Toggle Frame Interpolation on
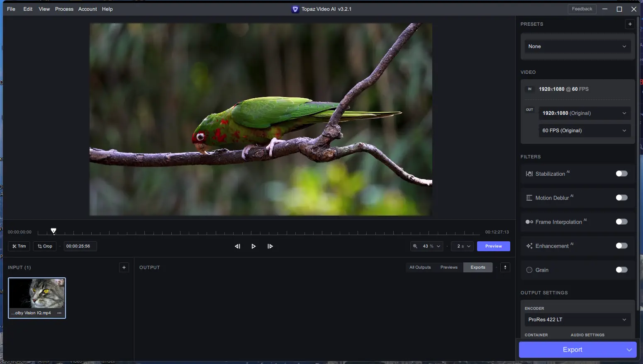Screen dimensions: 643x364 [x=621, y=222]
